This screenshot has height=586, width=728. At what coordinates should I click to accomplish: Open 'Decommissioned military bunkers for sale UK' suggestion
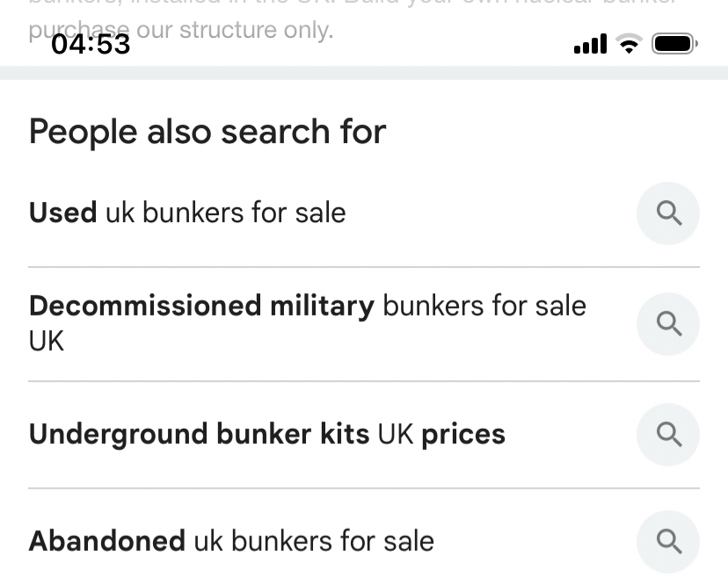pos(307,306)
